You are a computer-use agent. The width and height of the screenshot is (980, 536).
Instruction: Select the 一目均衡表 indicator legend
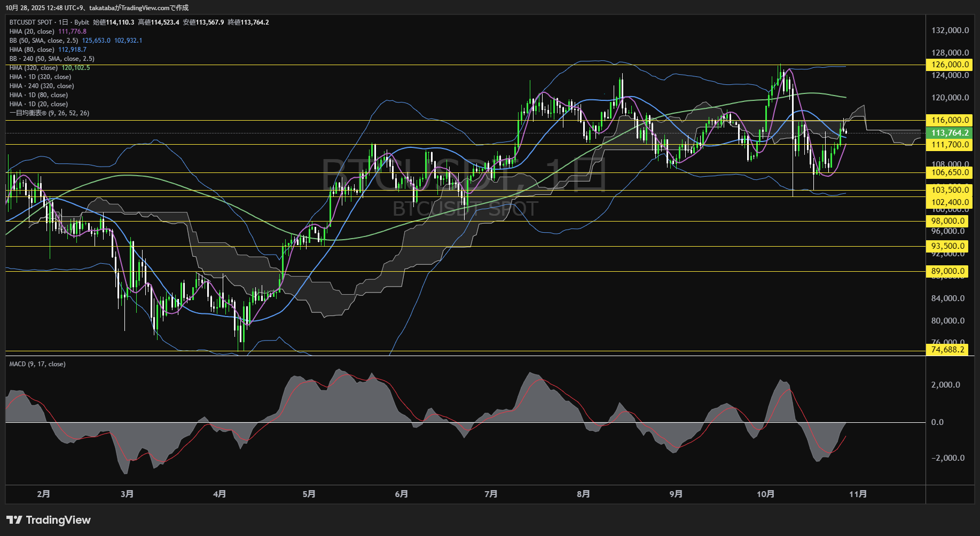point(49,113)
